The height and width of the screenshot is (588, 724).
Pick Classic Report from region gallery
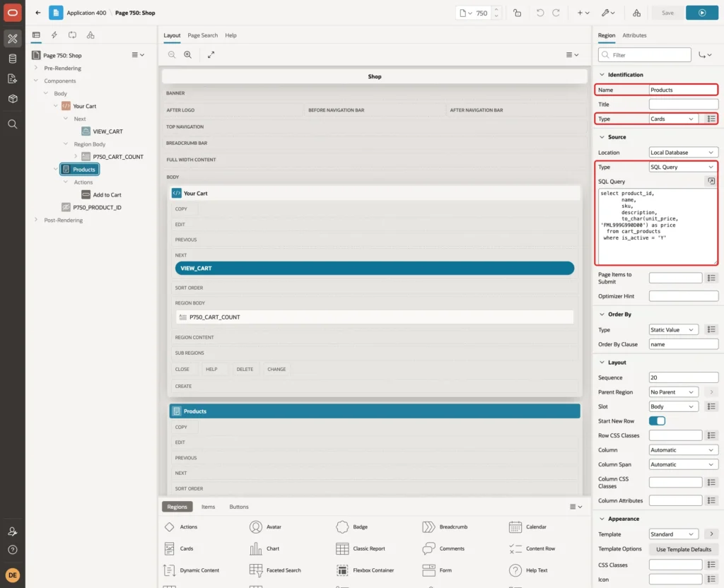coord(361,548)
